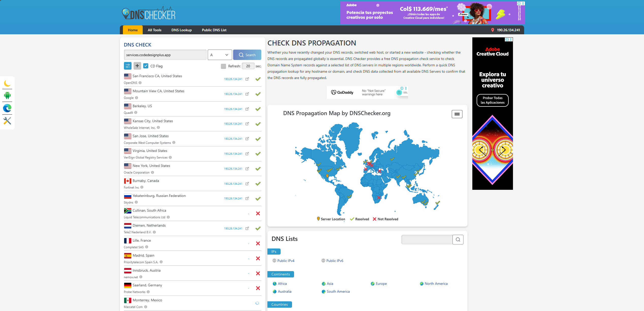Show info icon next to OpenDNS
The height and width of the screenshot is (311, 644).
140,83
